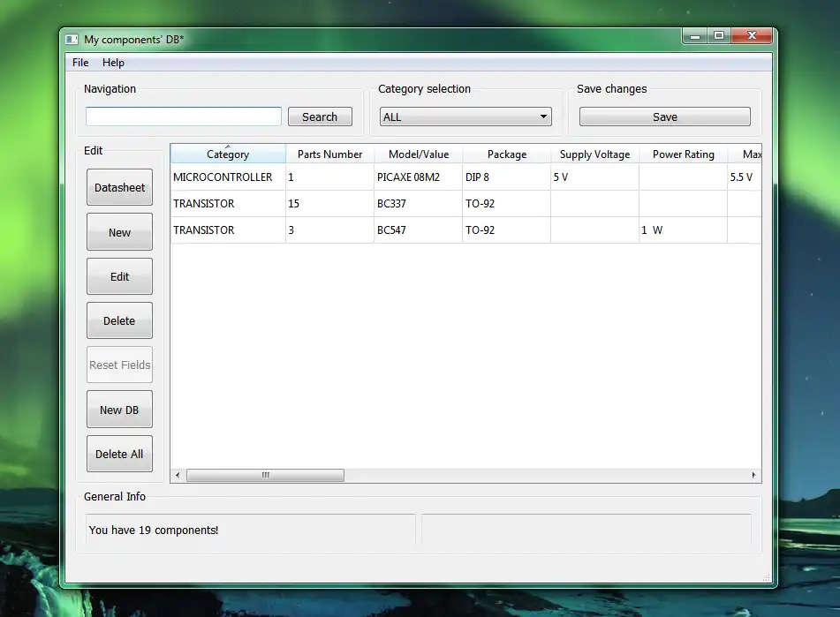840x617 pixels.
Task: Sort by Model/Value column header
Action: pos(419,154)
